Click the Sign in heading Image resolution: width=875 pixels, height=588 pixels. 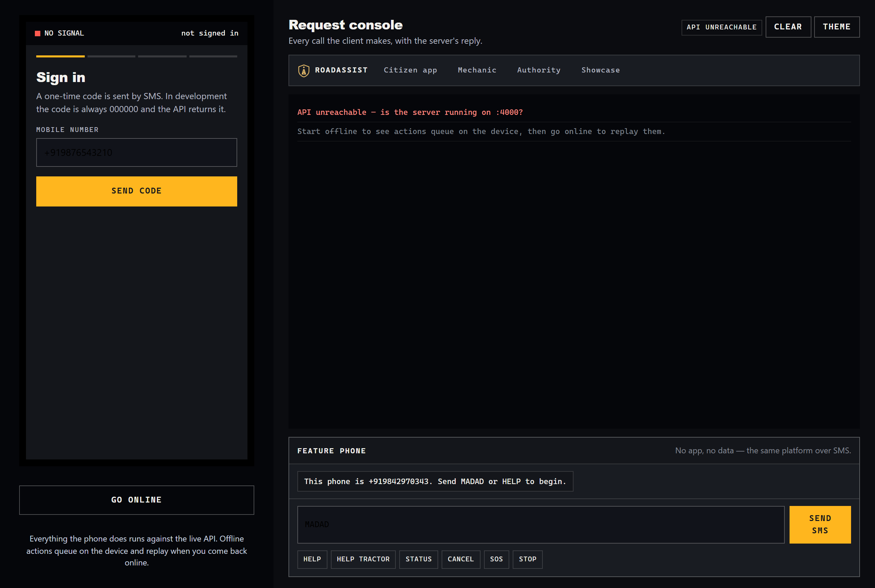pos(61,77)
